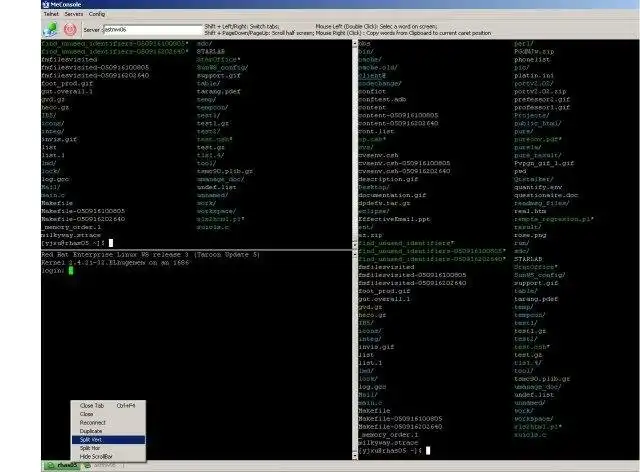Switch to the green rhas05 tab
640x472 pixels.
point(62,465)
